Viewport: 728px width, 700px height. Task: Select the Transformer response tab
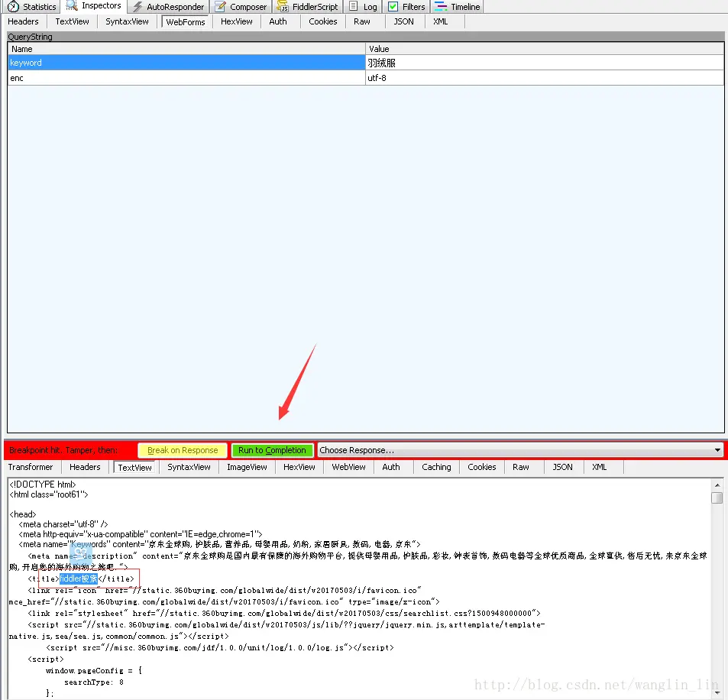(x=31, y=467)
